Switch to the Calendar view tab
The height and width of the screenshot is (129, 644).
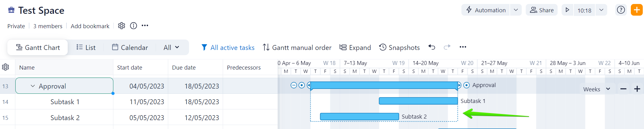point(130,47)
